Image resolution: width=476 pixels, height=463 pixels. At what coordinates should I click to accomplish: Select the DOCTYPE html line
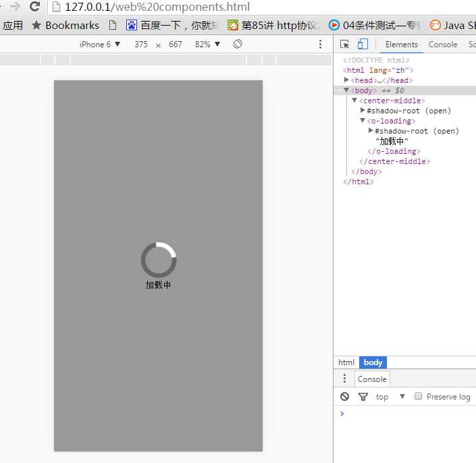click(x=376, y=60)
